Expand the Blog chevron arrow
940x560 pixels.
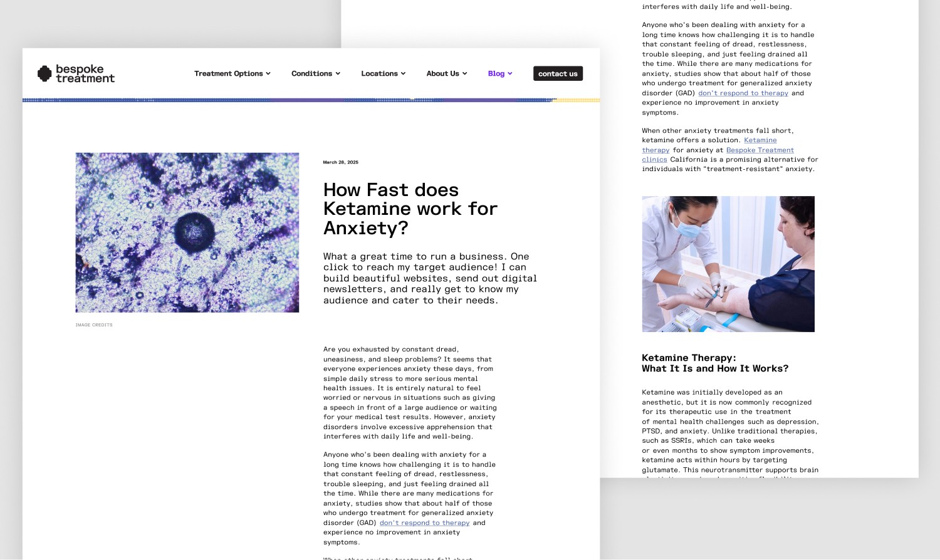(510, 74)
